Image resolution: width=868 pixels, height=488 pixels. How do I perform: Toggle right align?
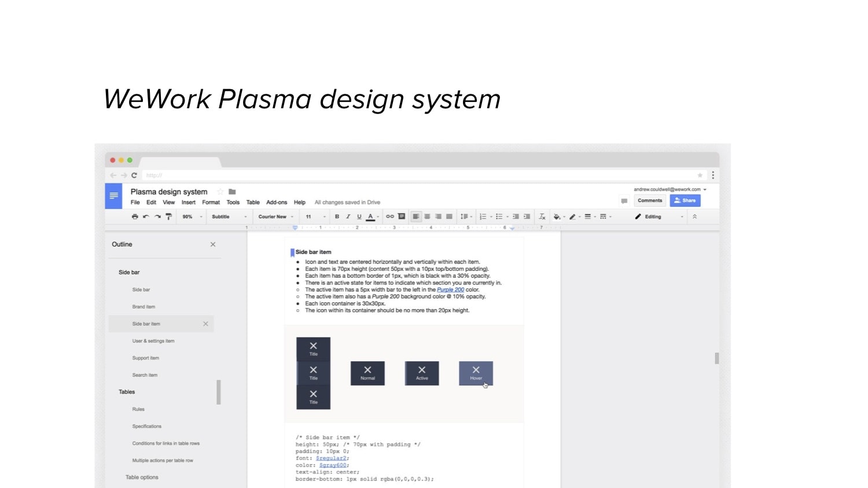click(438, 217)
